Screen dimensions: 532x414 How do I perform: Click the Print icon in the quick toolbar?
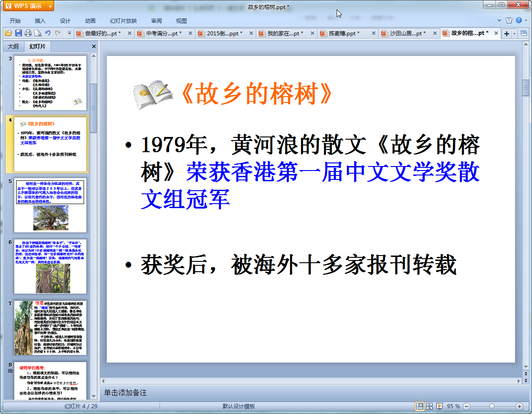click(x=28, y=33)
